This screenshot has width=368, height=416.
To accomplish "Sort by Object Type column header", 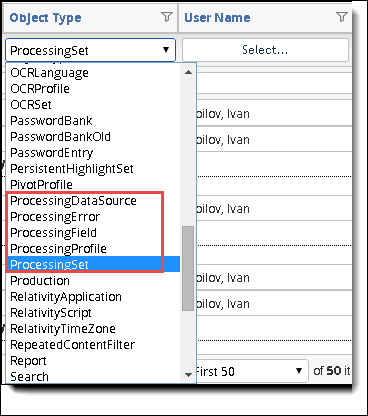I will pos(45,18).
